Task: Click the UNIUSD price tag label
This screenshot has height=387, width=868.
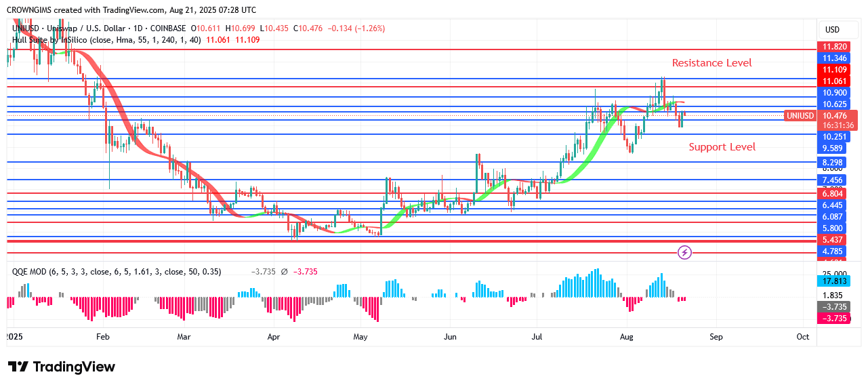Action: [800, 116]
